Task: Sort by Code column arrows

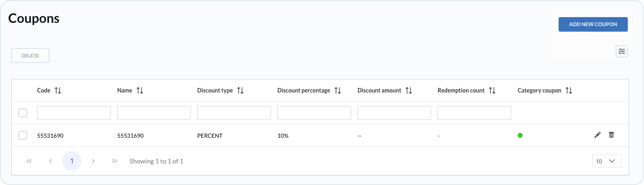Action: tap(58, 90)
